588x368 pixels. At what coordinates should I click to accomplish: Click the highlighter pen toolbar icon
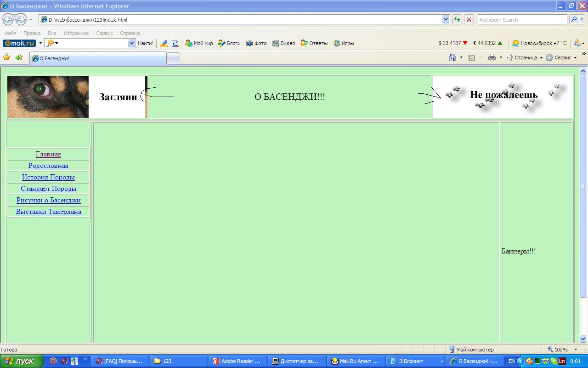coord(164,43)
